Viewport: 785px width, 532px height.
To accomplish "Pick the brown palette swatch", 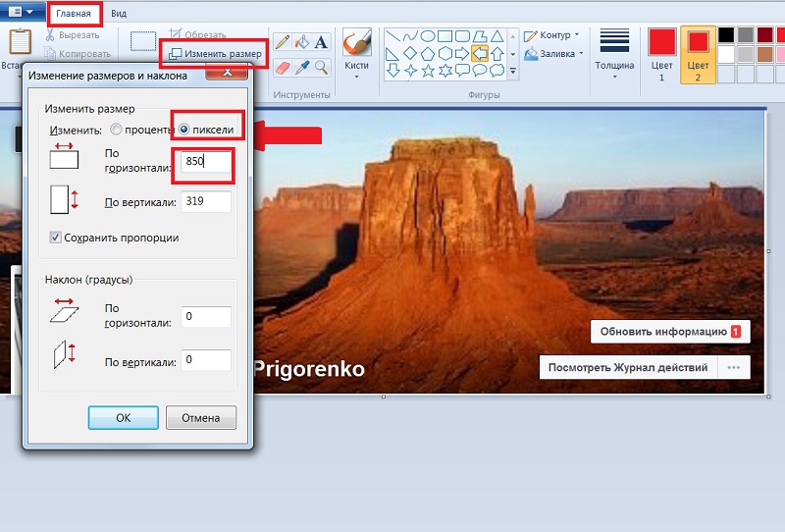I will pos(765,54).
